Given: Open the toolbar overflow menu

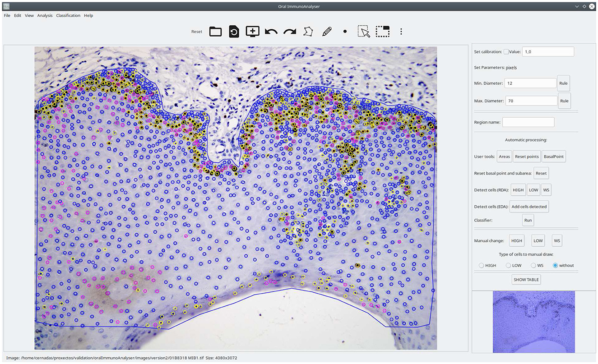Looking at the screenshot, I should coord(401,32).
